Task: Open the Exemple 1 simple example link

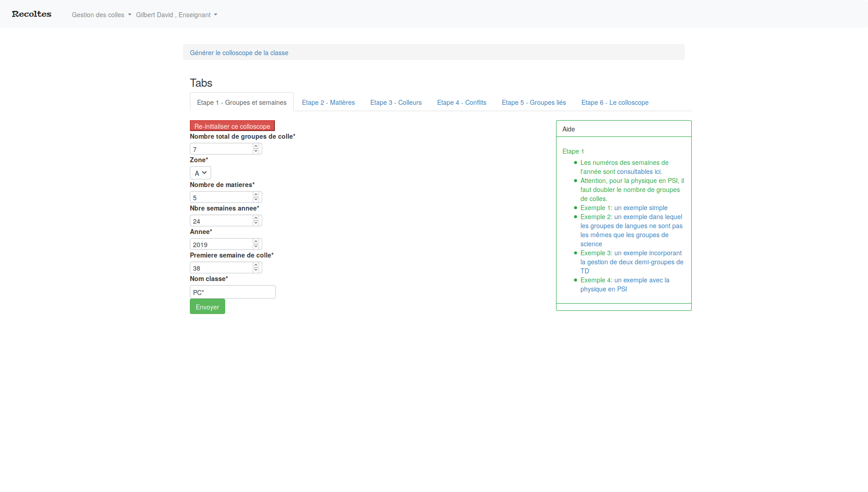Action: coord(641,208)
